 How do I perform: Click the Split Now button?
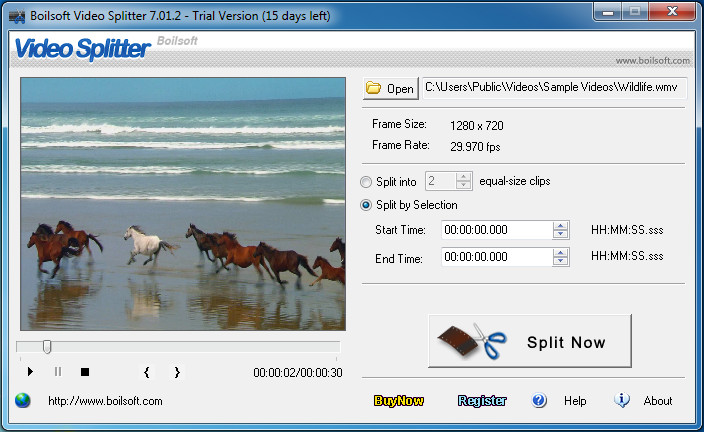pos(530,343)
